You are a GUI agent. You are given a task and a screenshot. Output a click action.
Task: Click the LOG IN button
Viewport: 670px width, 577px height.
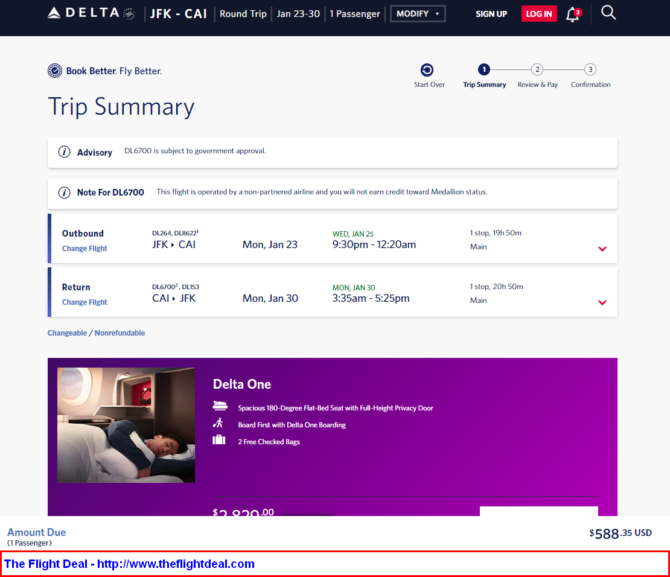539,14
